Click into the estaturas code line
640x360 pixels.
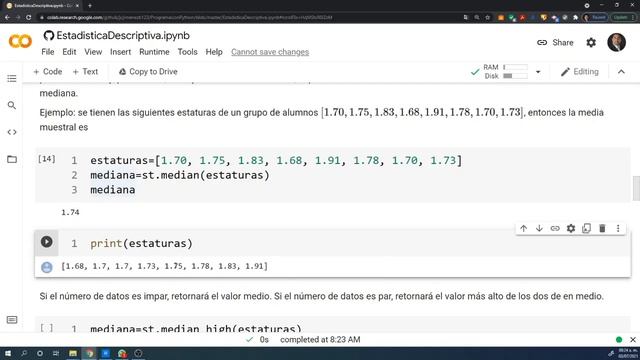pyautogui.click(x=276, y=160)
